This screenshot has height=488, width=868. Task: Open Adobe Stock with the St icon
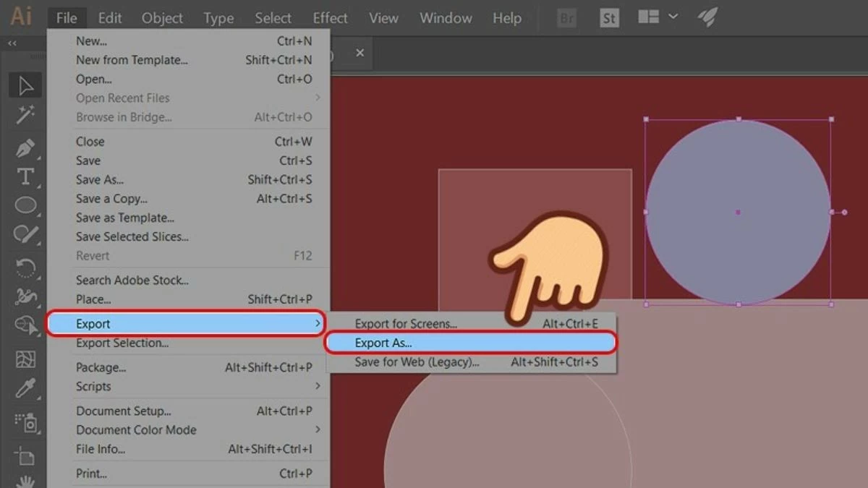click(x=608, y=18)
